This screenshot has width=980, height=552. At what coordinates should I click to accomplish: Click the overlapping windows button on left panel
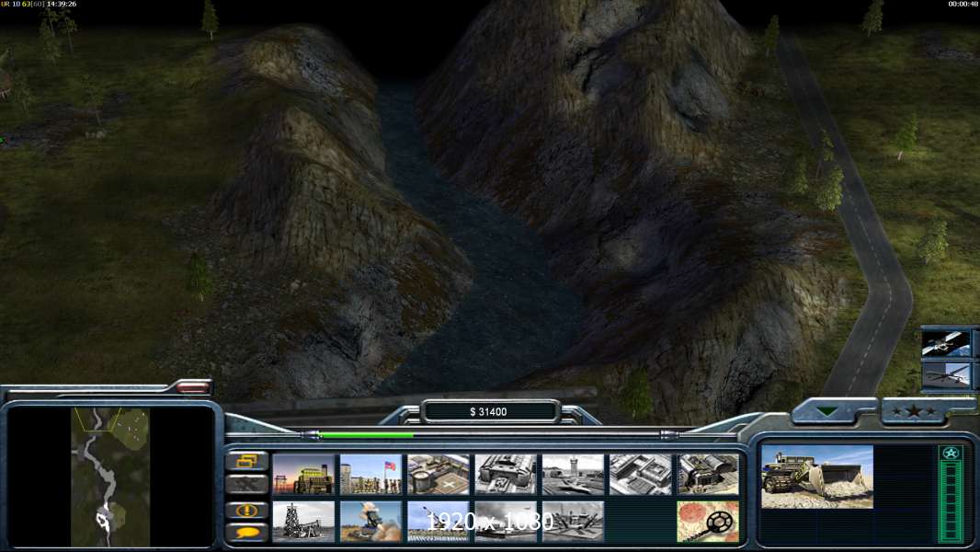(247, 460)
